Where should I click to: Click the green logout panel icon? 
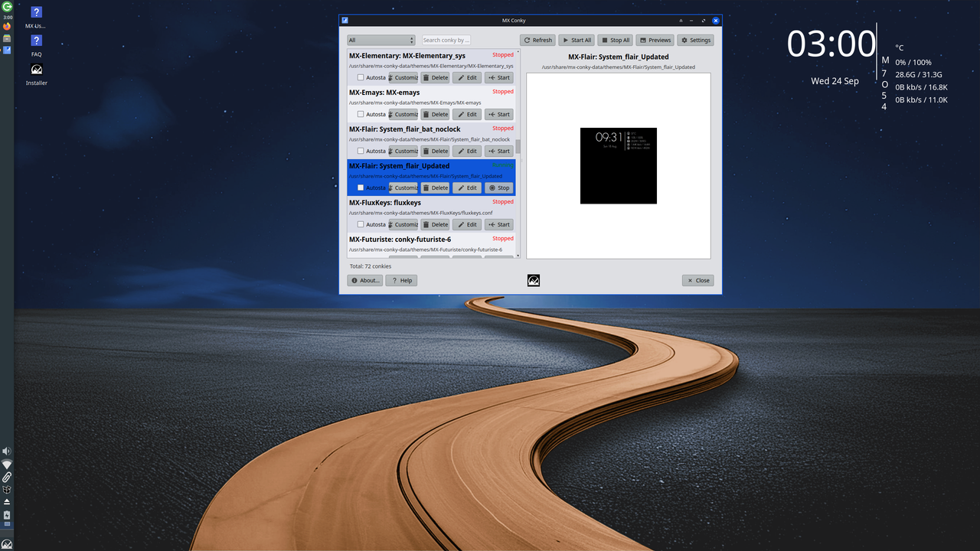click(x=7, y=6)
